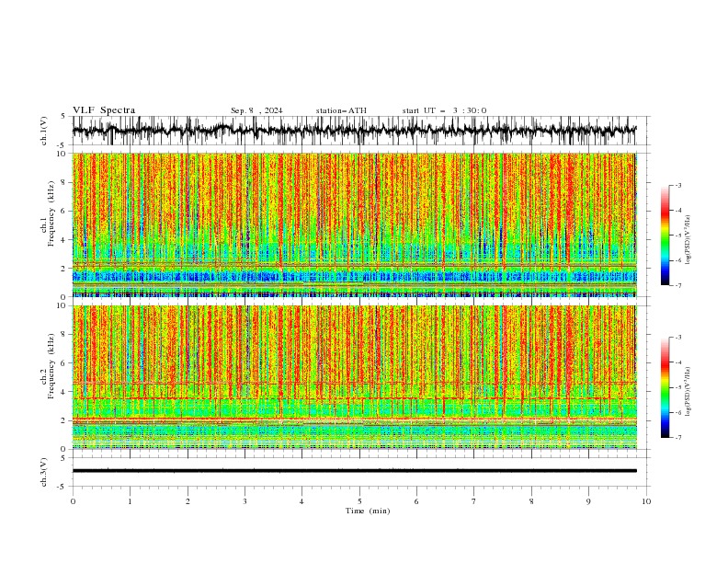Click the ch.1 spectrogram color bar
Viewport: 728px width, 563px height.
pos(665,236)
